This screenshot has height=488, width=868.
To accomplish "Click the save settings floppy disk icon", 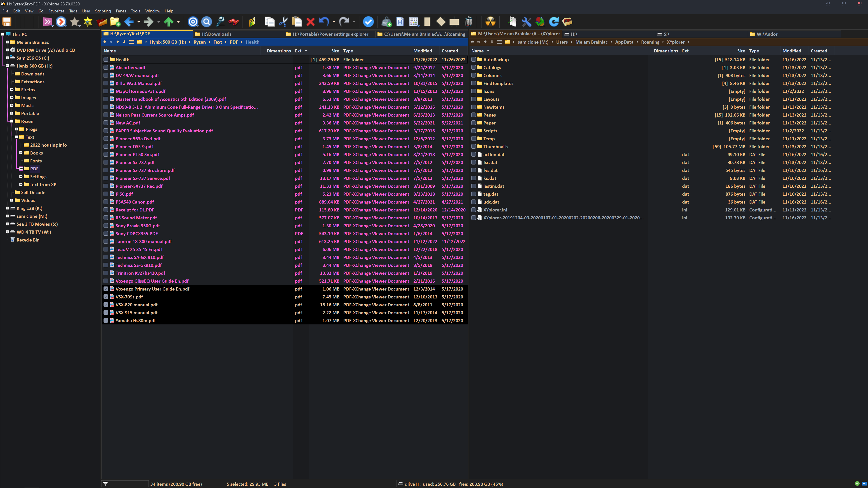I will (x=7, y=22).
